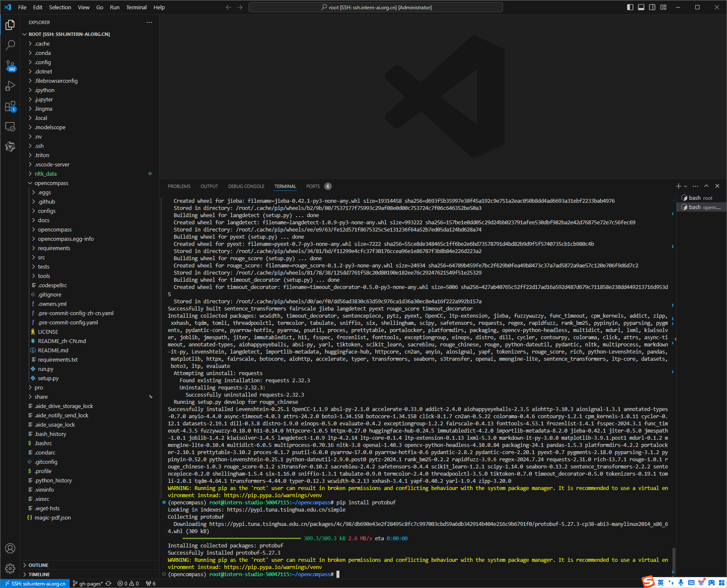Viewport: 727px width, 588px height.
Task: Open the Explorer view in activity bar
Action: pos(10,25)
